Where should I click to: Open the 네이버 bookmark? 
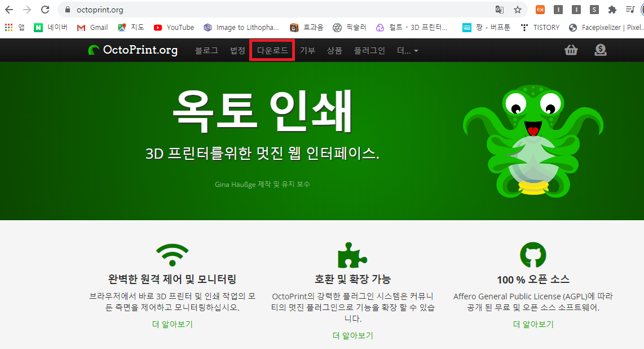pos(51,28)
